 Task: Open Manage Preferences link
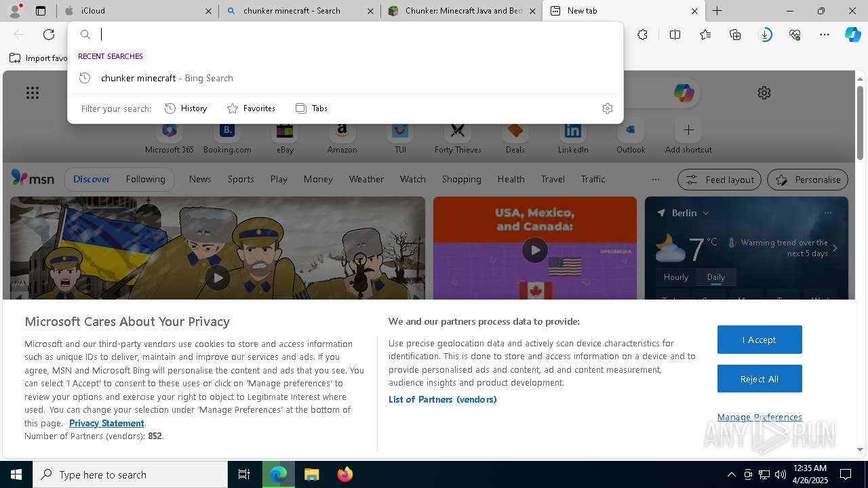click(x=759, y=417)
